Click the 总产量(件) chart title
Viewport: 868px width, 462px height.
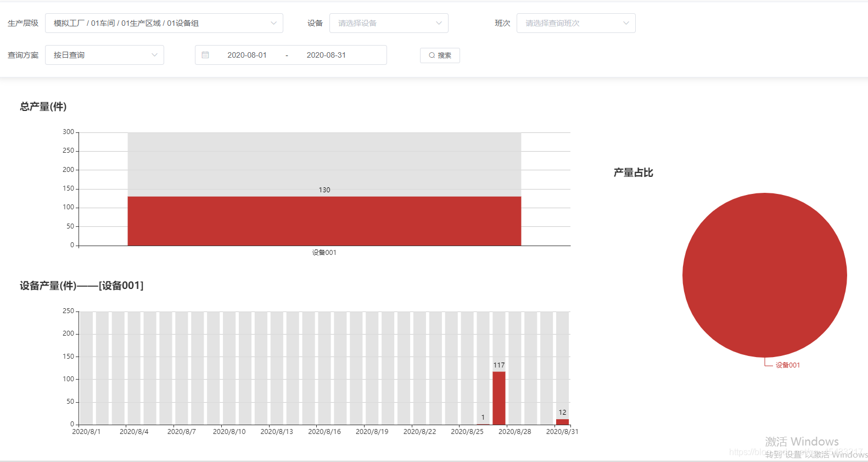coord(43,107)
